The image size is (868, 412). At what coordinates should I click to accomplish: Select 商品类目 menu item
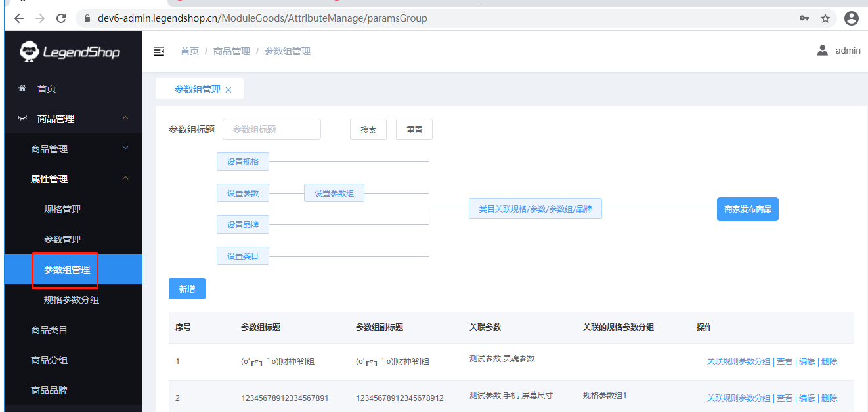(49, 330)
